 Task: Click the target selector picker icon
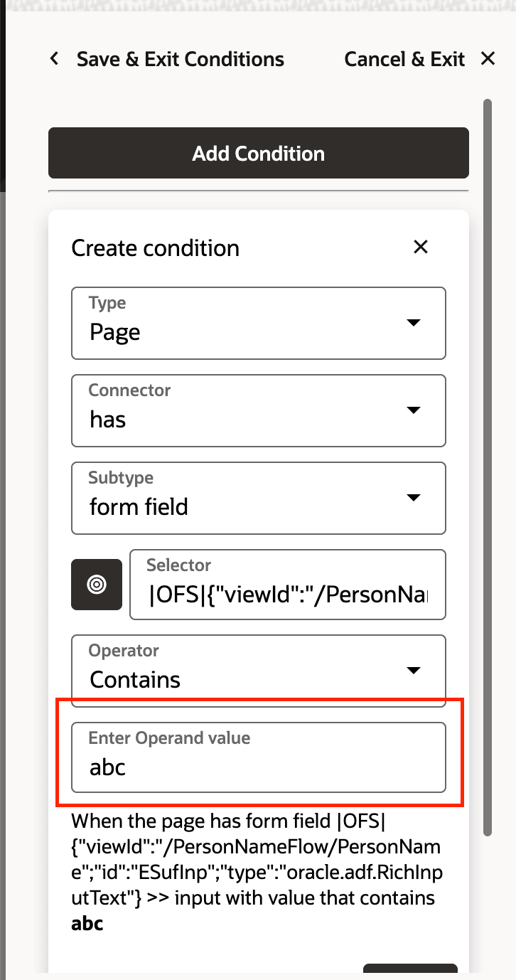[97, 585]
